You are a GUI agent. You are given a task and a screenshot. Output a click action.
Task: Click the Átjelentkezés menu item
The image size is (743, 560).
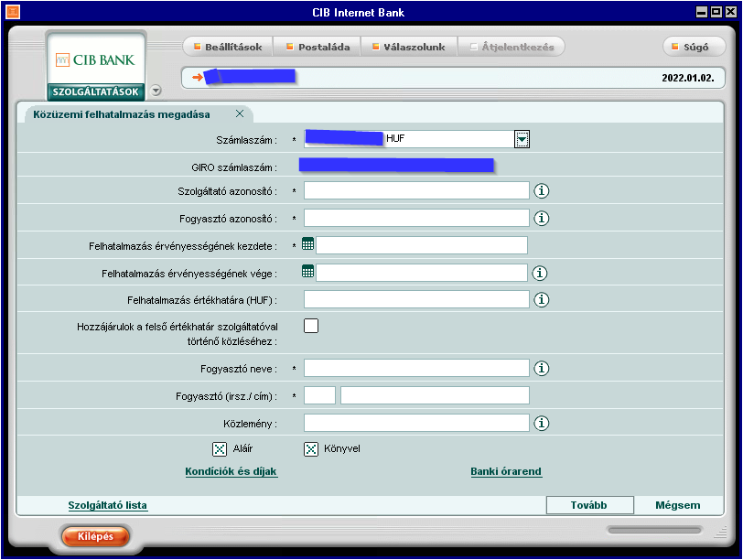[x=511, y=47]
